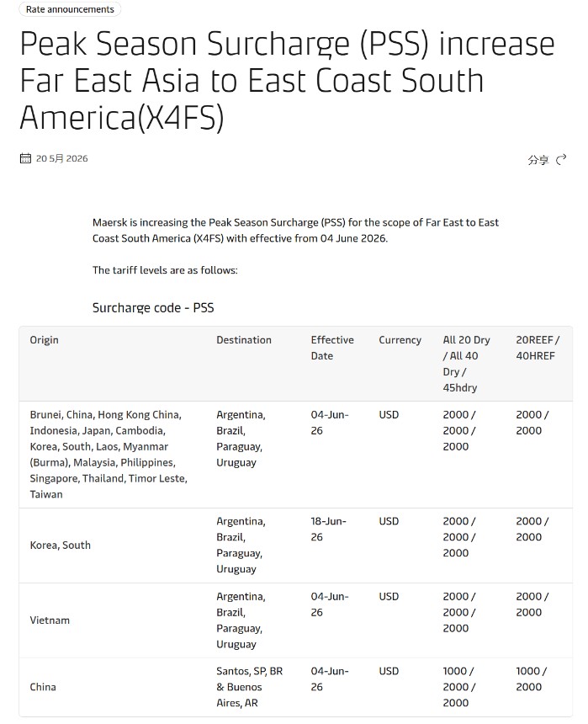The height and width of the screenshot is (724, 588).
Task: Select the China origin cell
Action: (x=43, y=687)
